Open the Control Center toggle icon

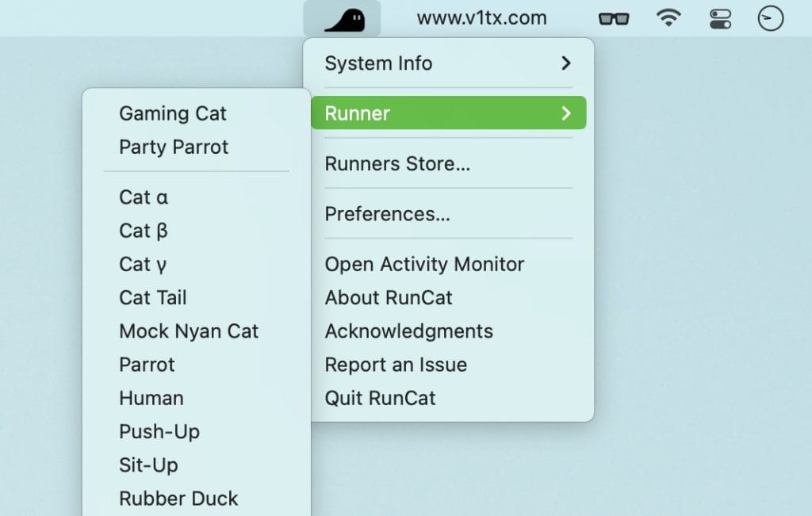point(720,19)
